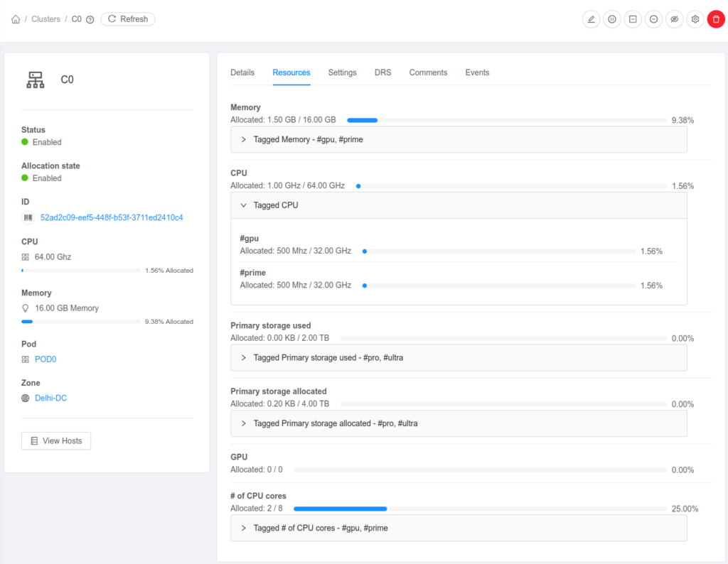Click the Disable cluster pause icon
Viewport: 728px width, 564px height.
pos(612,19)
